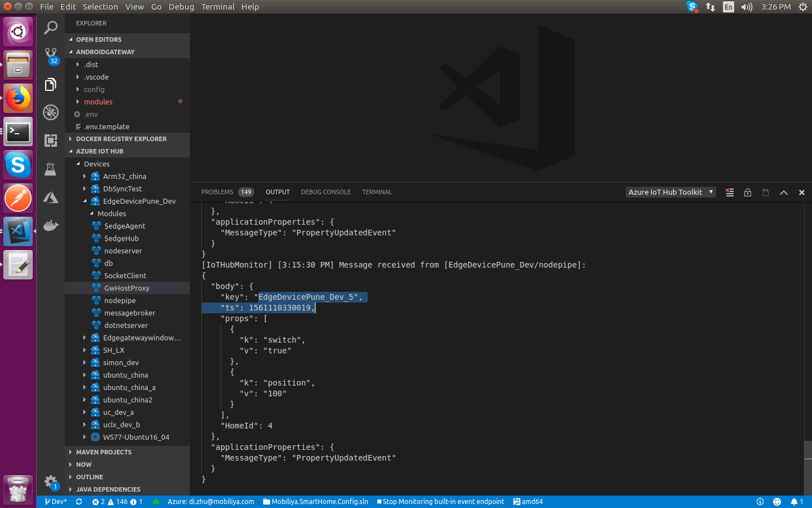Open the Test beaker view in Activity Bar
The height and width of the screenshot is (508, 812).
pyautogui.click(x=51, y=169)
